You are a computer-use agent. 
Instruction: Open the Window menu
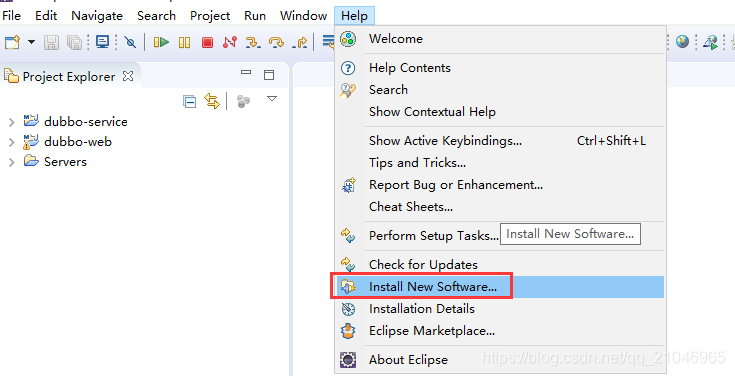point(303,15)
